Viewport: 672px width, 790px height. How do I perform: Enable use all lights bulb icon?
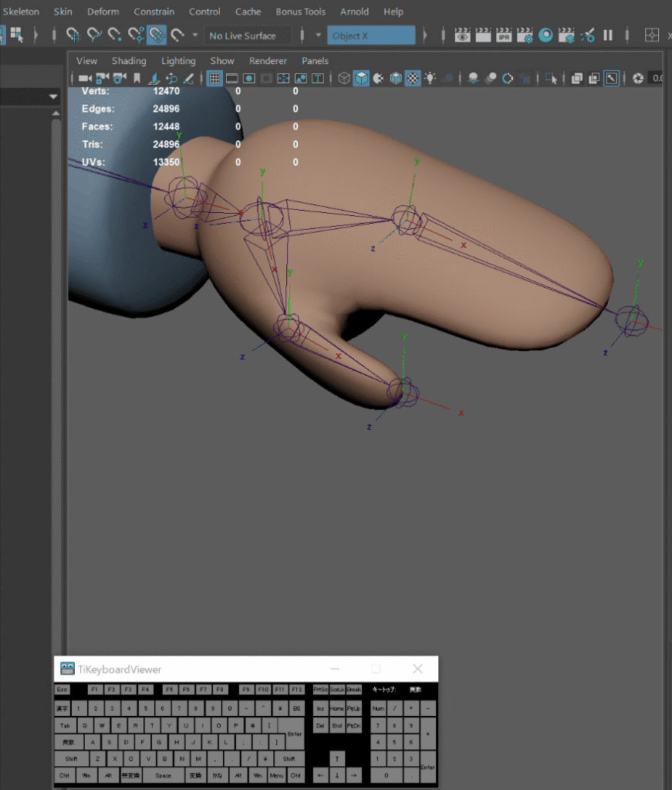pos(430,78)
